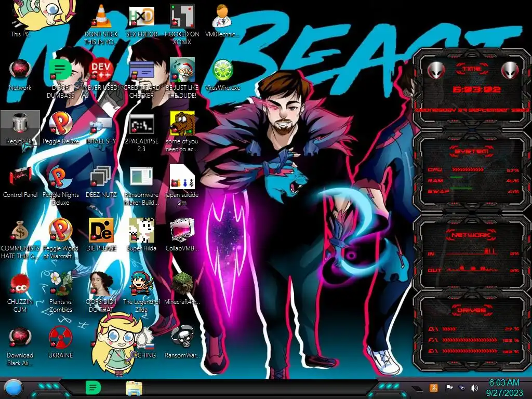Open Ransomware Maker Build... icon
Viewport: 532px width, 399px height.
(x=141, y=177)
